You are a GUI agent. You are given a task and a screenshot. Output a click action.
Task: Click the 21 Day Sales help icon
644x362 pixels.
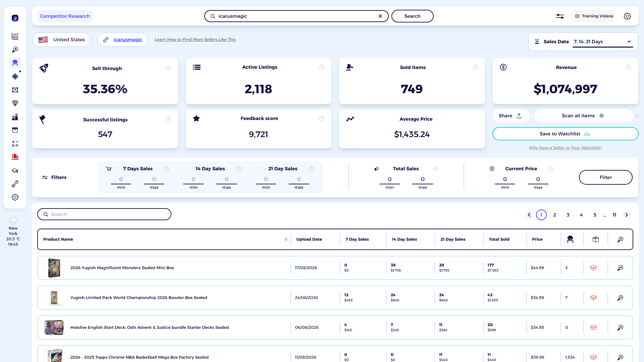(312, 169)
